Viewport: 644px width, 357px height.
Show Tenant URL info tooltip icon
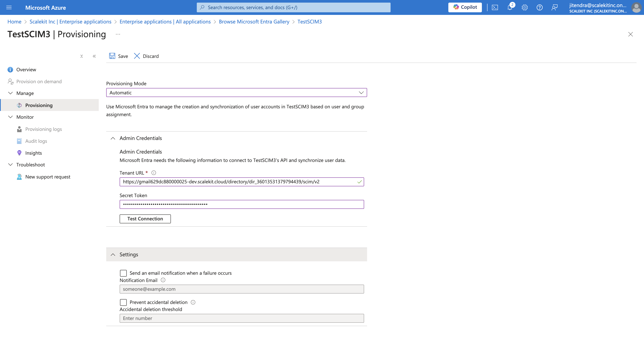tap(154, 173)
